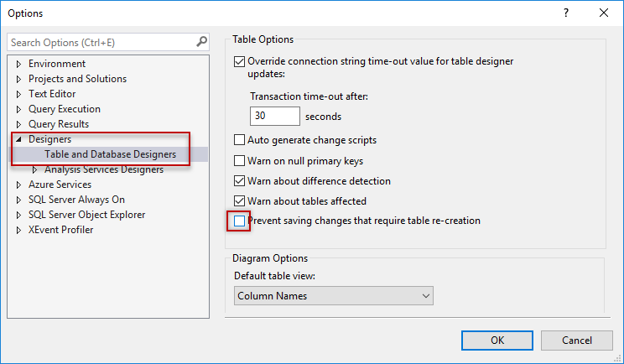Uncheck Warn about tables affected

tap(240, 201)
